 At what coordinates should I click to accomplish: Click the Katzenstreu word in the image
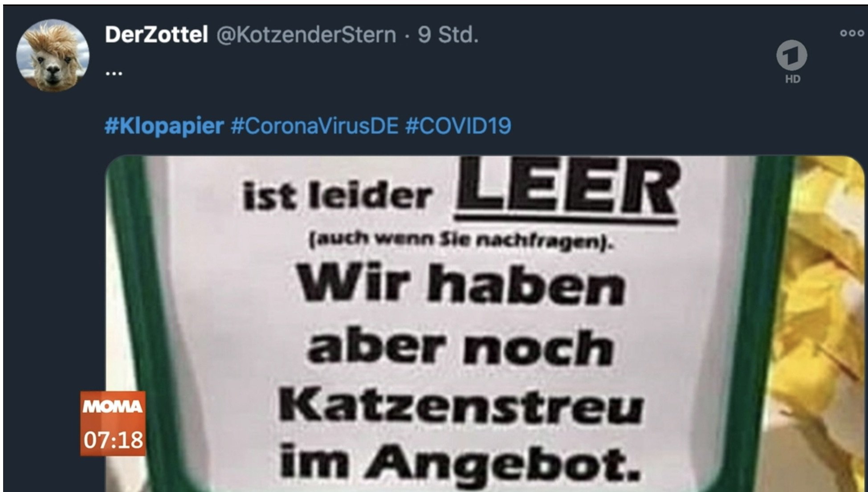(461, 406)
